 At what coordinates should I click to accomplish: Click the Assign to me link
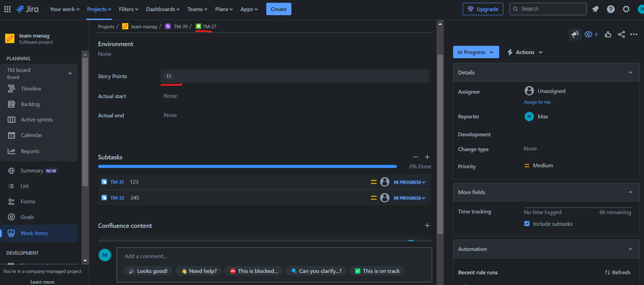pyautogui.click(x=537, y=102)
